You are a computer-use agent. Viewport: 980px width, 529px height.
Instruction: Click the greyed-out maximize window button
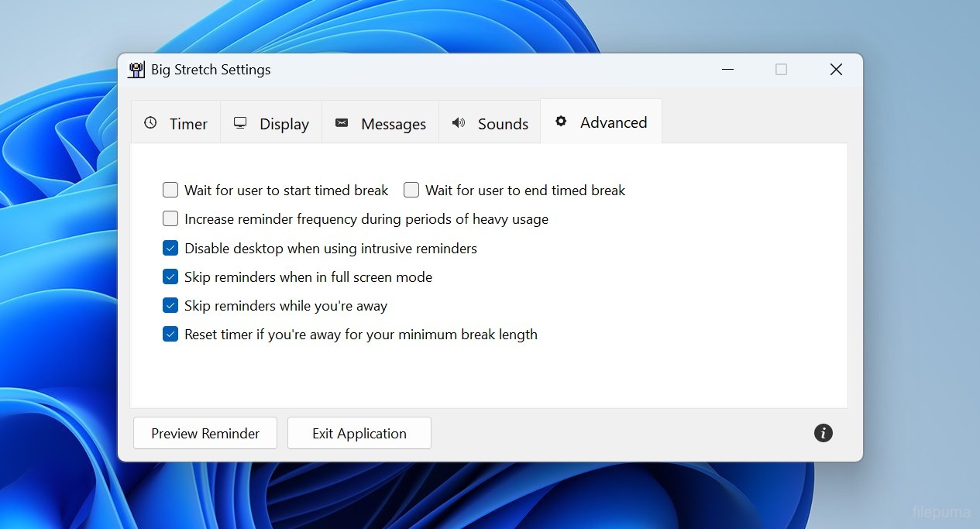tap(781, 70)
